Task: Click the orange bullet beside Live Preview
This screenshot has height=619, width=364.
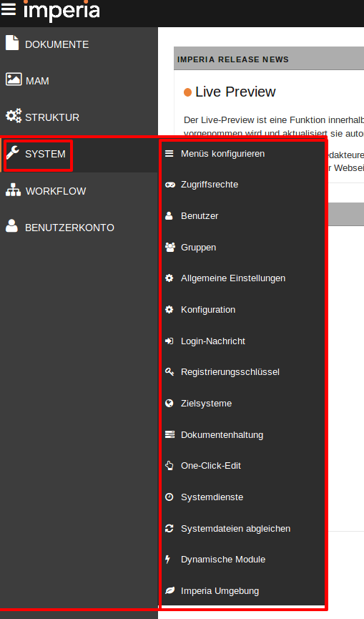Action: point(187,92)
